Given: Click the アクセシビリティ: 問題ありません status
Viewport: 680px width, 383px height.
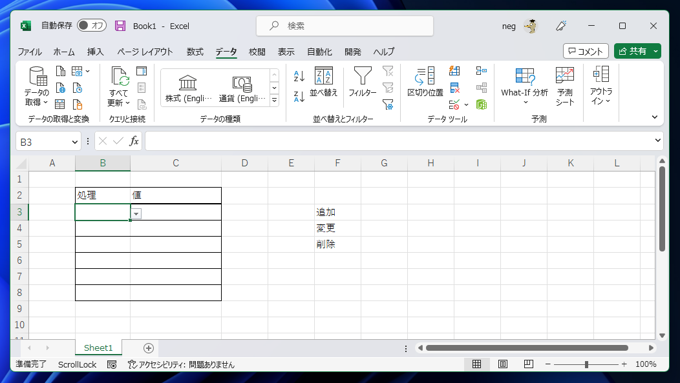Looking at the screenshot, I should click(181, 364).
